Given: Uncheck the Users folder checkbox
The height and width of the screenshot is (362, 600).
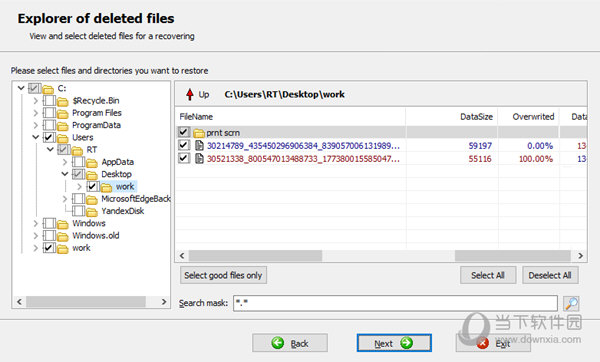Looking at the screenshot, I should [49, 137].
